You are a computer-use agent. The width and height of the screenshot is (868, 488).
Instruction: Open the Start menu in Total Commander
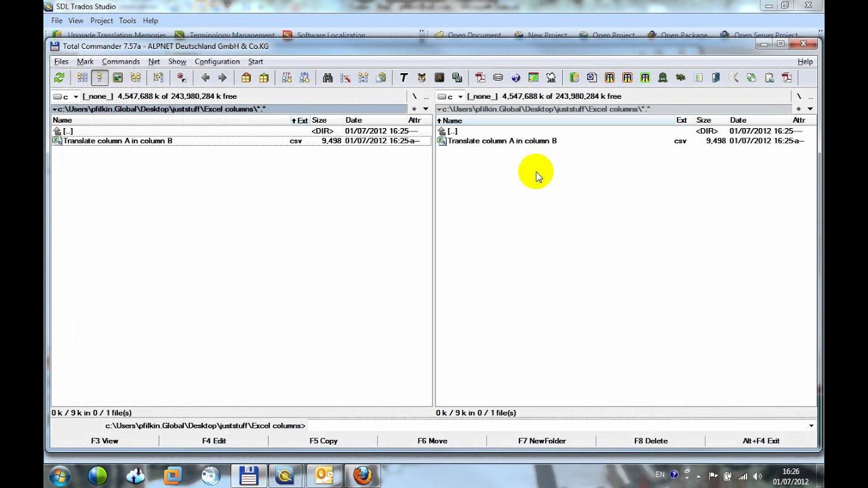[256, 62]
